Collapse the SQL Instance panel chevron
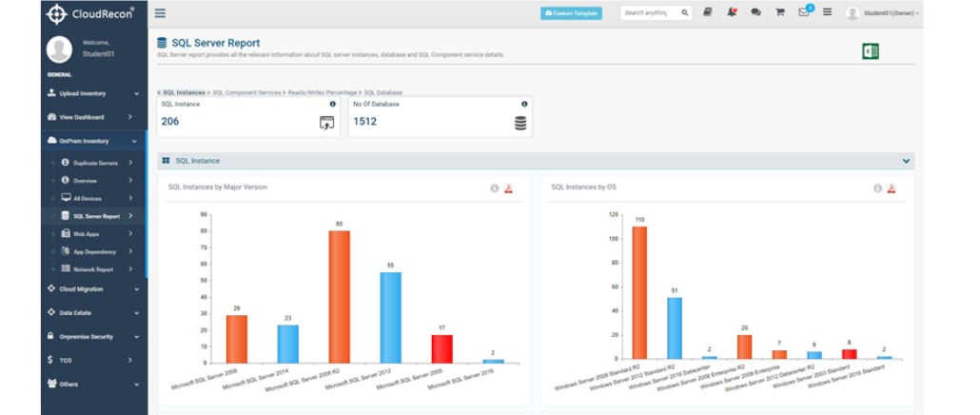The image size is (980, 415). [x=906, y=161]
